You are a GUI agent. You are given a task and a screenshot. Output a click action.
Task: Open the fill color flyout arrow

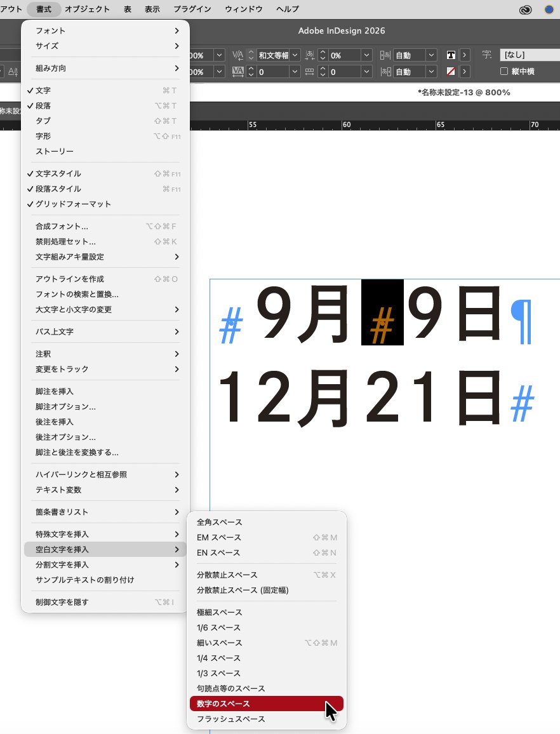tap(464, 55)
